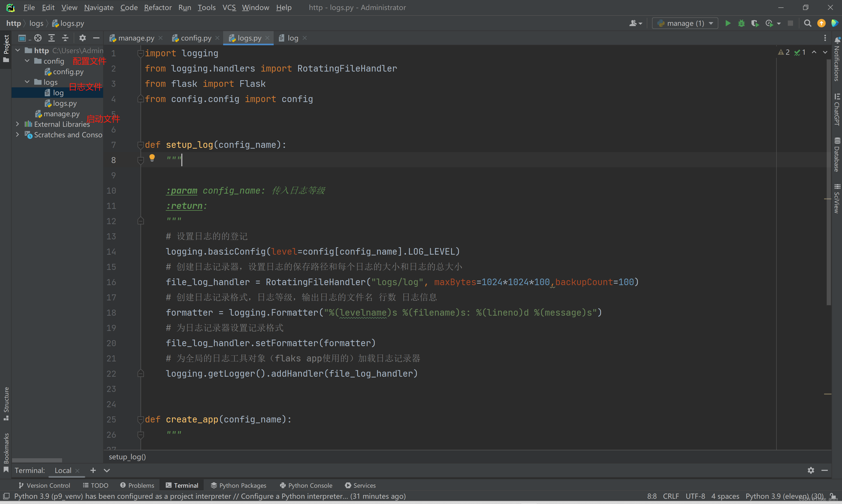This screenshot has height=504, width=842.
Task: Click the Debug bug icon
Action: [741, 23]
